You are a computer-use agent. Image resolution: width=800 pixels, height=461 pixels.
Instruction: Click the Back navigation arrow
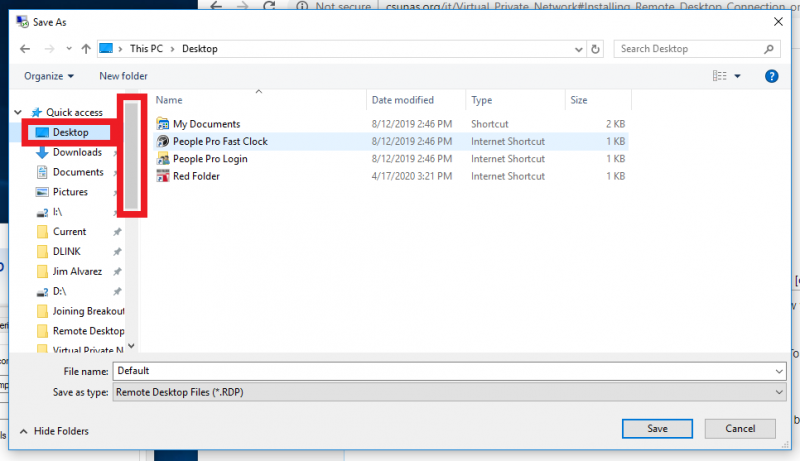point(25,49)
